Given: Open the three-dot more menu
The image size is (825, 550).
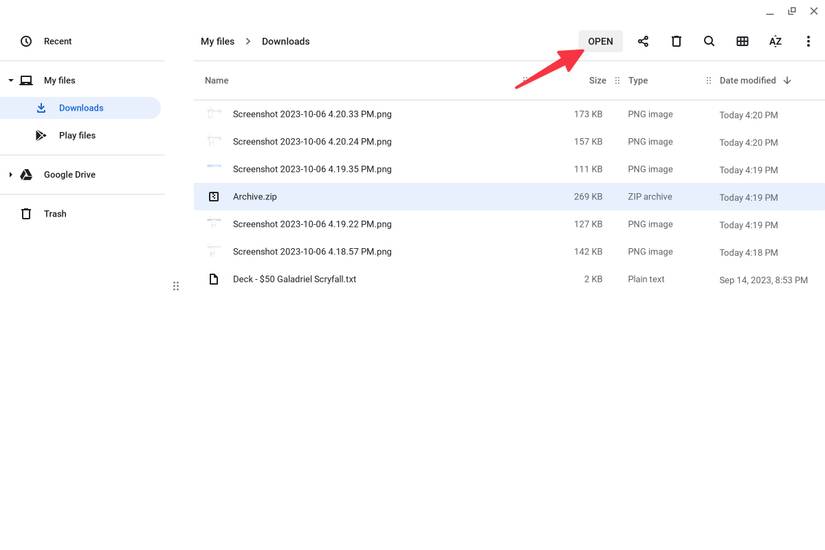Looking at the screenshot, I should tap(808, 42).
